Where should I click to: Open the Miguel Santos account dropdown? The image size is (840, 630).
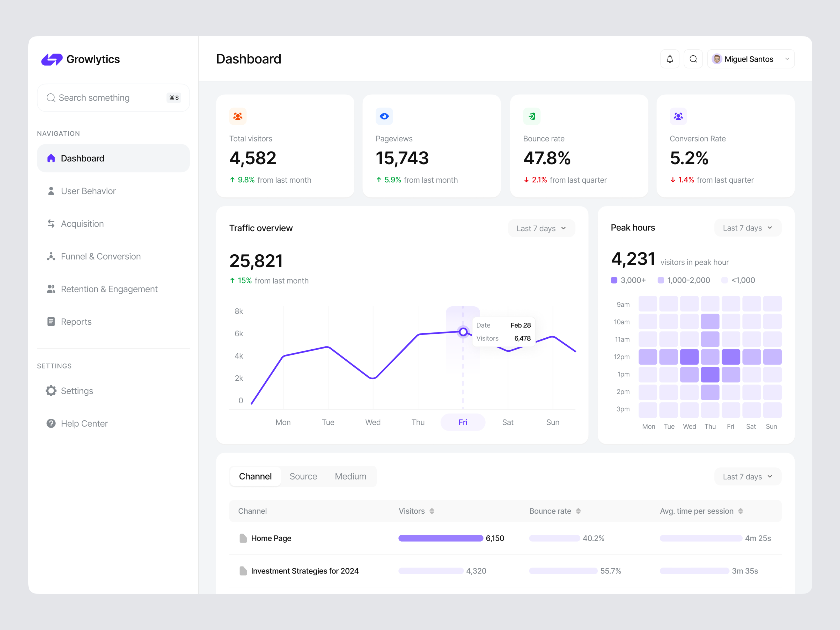[751, 59]
